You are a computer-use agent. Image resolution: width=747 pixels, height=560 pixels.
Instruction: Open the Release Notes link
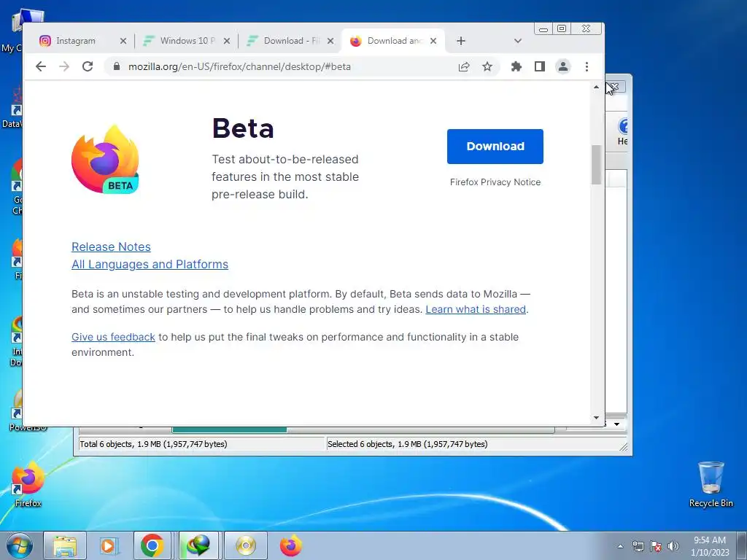point(111,246)
